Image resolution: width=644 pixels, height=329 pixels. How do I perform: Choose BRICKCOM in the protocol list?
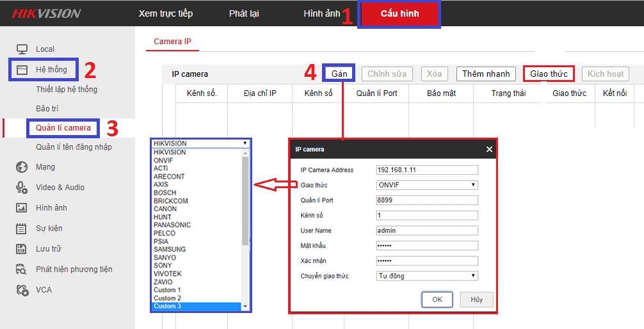(171, 201)
